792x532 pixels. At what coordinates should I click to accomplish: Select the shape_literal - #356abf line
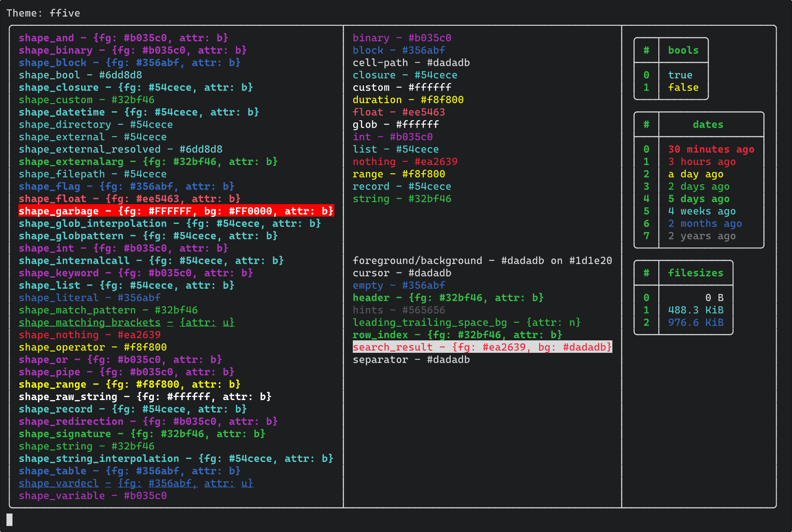point(89,298)
